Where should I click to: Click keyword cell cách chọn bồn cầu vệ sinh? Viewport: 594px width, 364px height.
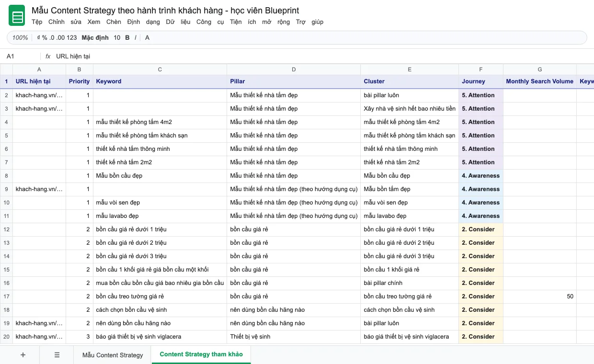click(x=160, y=310)
